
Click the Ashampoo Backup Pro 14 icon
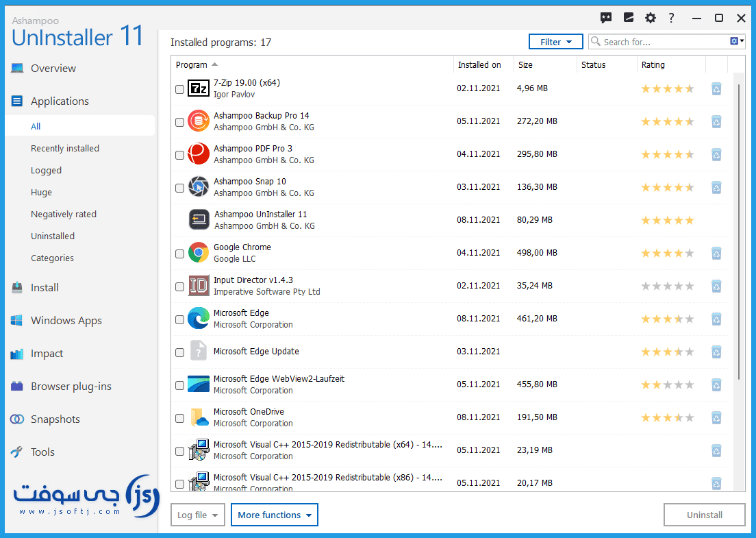pos(198,121)
